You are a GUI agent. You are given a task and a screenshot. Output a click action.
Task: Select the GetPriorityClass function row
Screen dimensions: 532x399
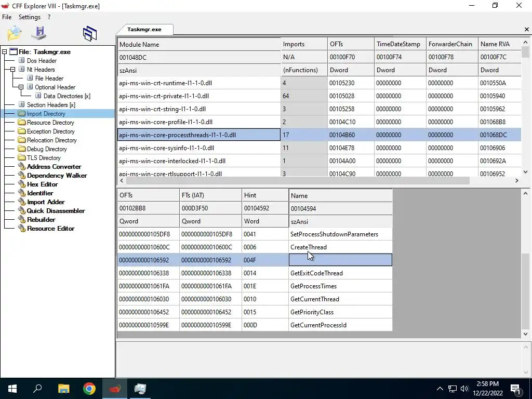point(255,312)
